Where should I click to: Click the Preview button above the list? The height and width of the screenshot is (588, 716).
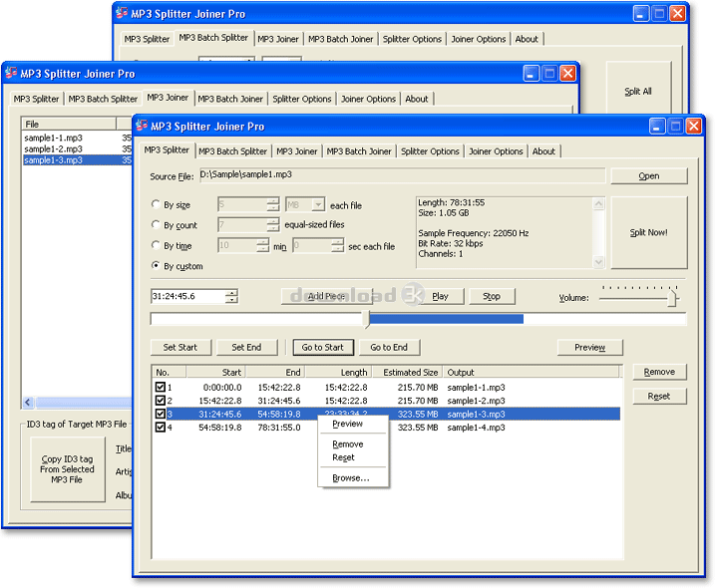point(589,348)
